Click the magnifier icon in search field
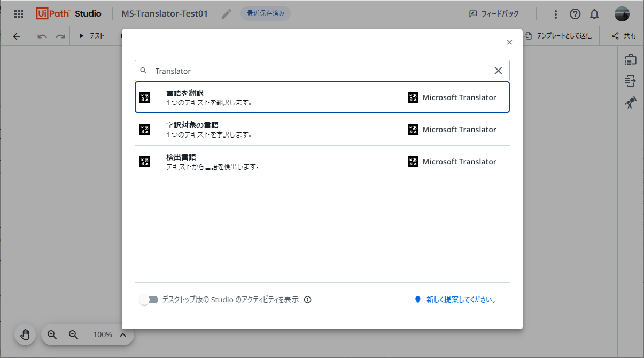The width and height of the screenshot is (644, 358). coord(143,71)
